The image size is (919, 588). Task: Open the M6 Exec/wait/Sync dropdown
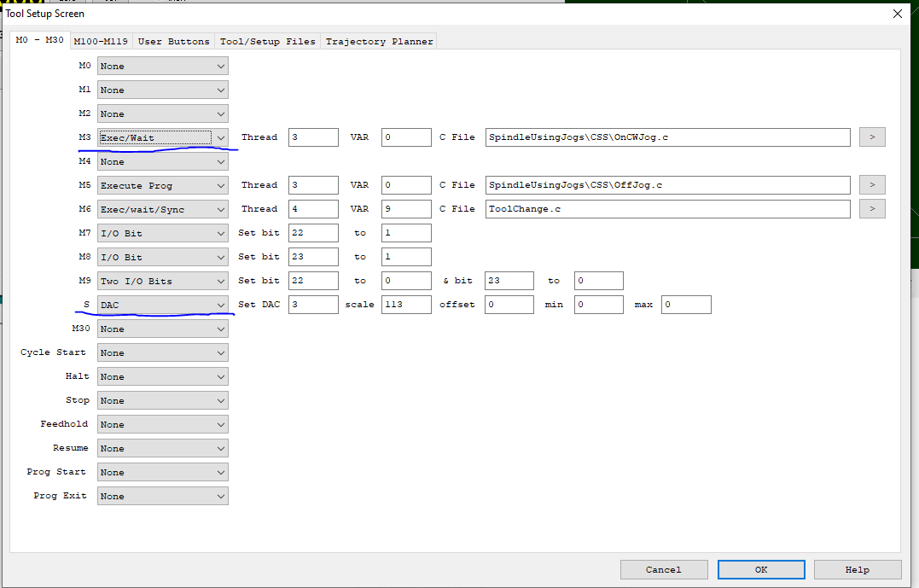[x=162, y=209]
